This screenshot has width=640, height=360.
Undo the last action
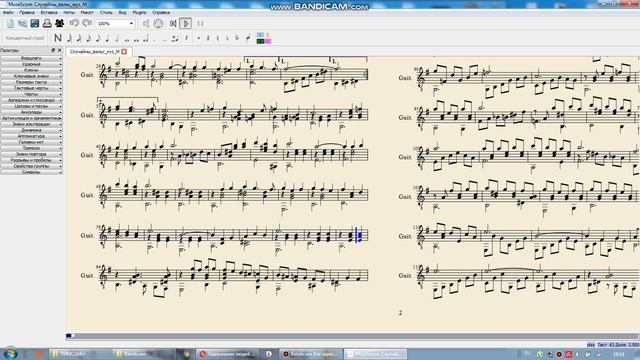pos(74,23)
